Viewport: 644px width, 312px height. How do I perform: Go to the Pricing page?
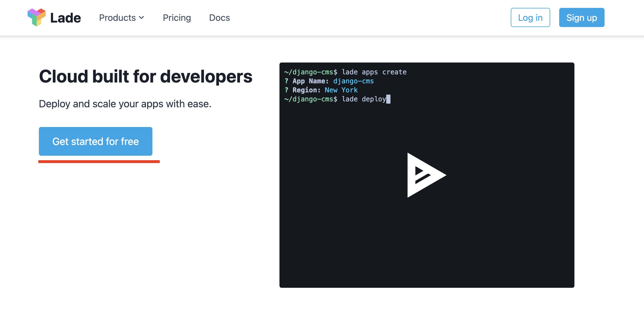pyautogui.click(x=177, y=18)
